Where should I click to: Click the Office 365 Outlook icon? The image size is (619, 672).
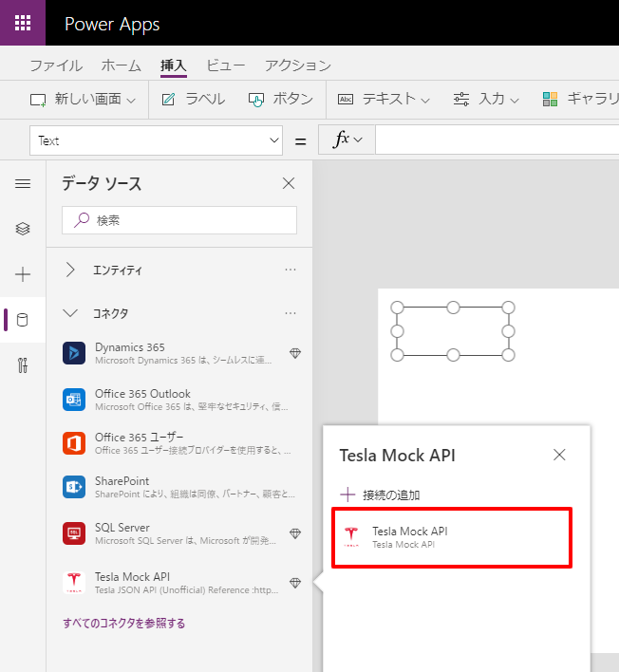point(74,400)
